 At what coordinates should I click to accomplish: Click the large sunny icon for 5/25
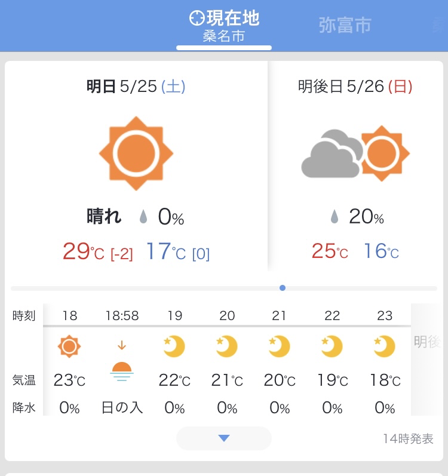[136, 153]
